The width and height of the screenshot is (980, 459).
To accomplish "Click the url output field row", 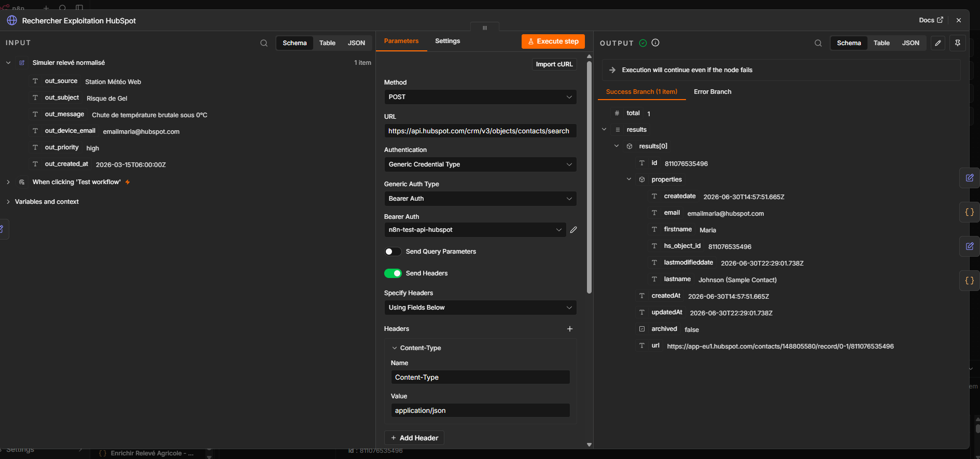I will (766, 346).
